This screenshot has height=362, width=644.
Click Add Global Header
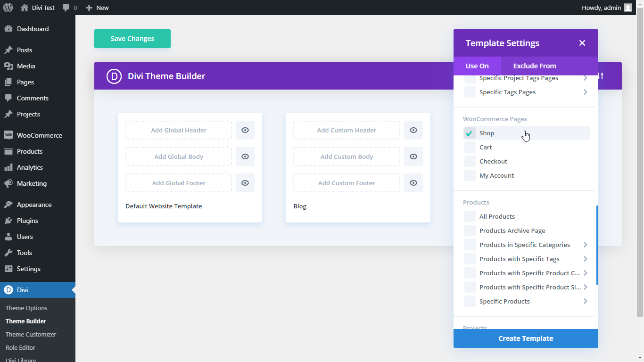(179, 130)
